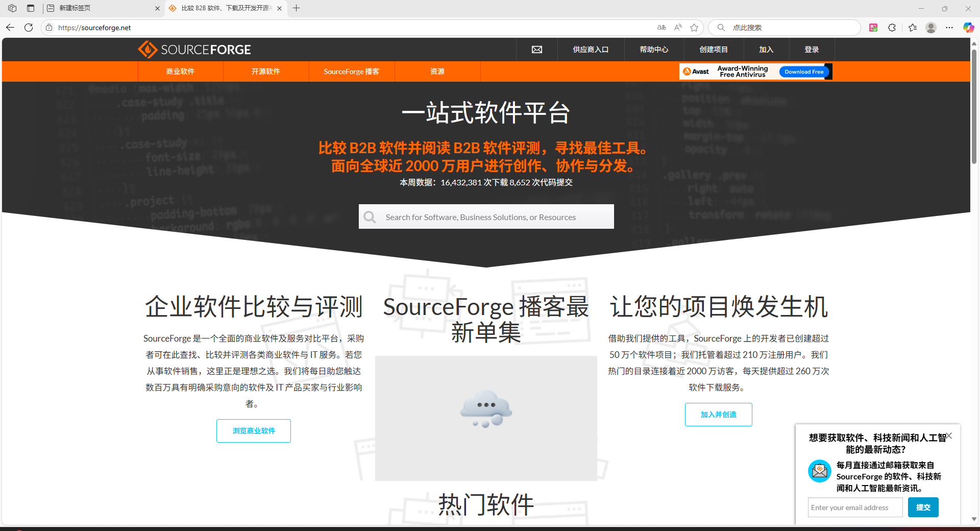Image resolution: width=980 pixels, height=531 pixels.
Task: Open the Copilot icon in toolbar
Action: click(968, 28)
